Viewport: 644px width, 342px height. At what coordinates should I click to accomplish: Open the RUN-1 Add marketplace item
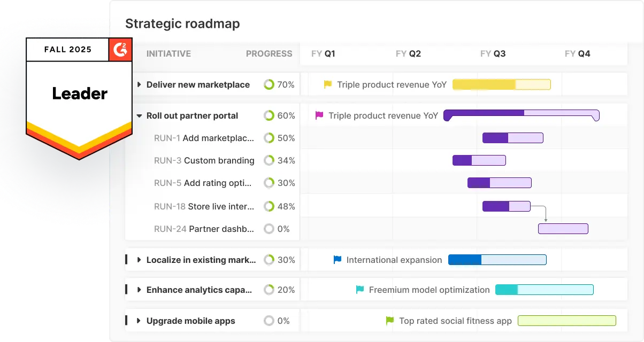(203, 138)
